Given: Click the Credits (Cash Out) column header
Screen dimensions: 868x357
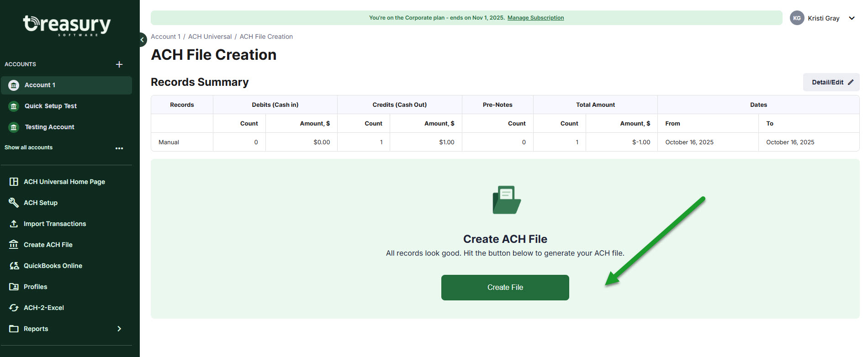Looking at the screenshot, I should coord(400,105).
